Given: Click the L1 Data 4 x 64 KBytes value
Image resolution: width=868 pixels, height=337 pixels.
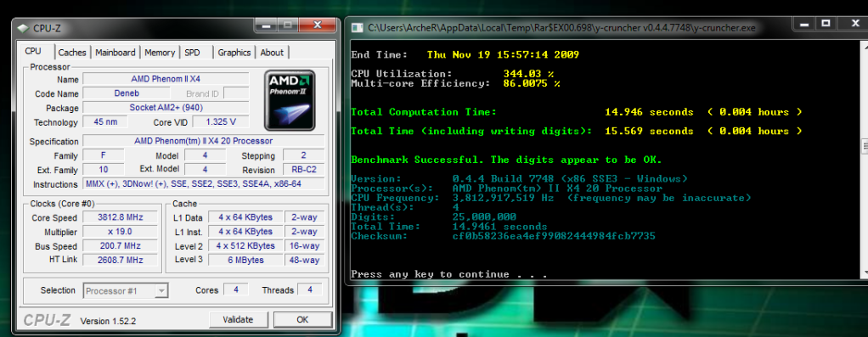Looking at the screenshot, I should tap(245, 217).
